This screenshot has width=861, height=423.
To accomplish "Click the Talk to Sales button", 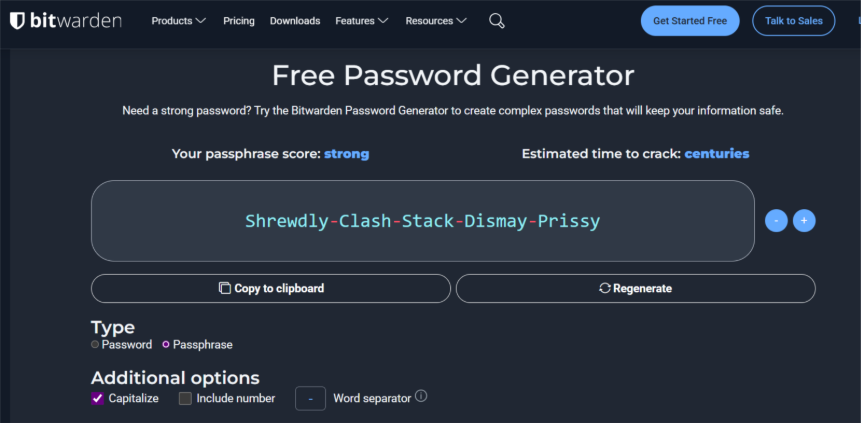I will [x=793, y=21].
